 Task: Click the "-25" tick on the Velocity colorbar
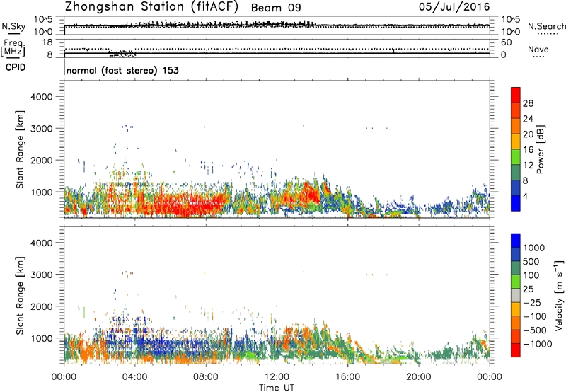pyautogui.click(x=532, y=302)
